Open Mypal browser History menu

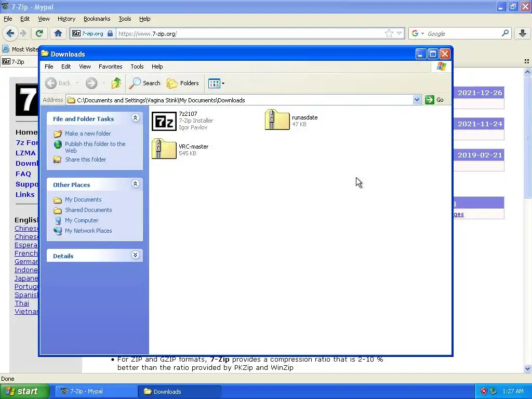tap(66, 19)
